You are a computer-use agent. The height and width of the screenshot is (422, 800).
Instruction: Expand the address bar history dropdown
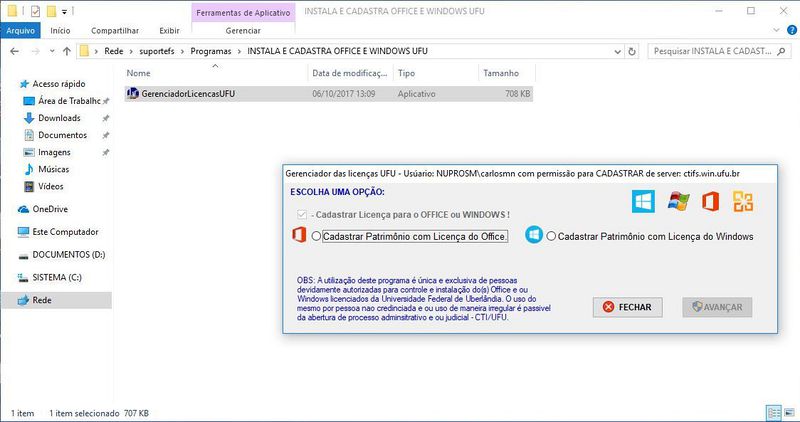click(617, 51)
